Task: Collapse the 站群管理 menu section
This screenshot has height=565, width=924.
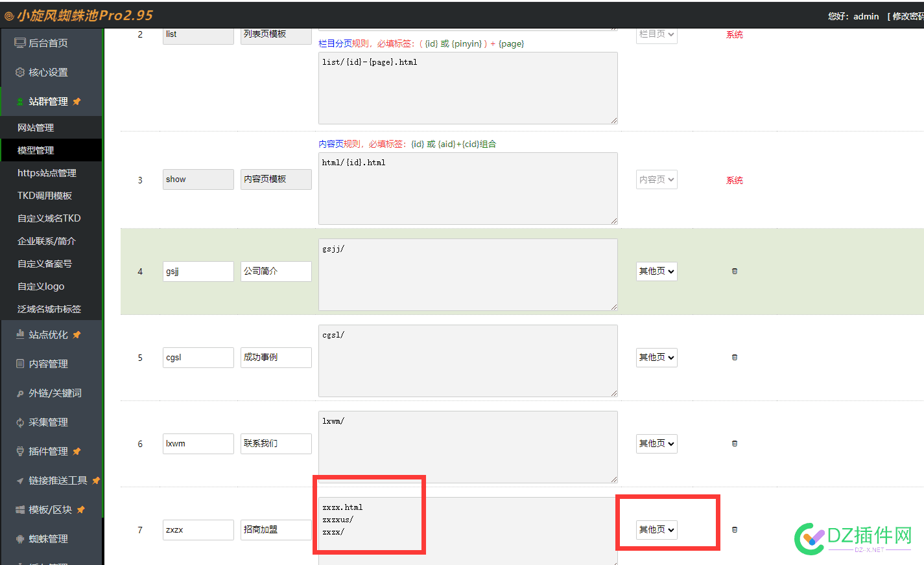Action: coord(48,102)
